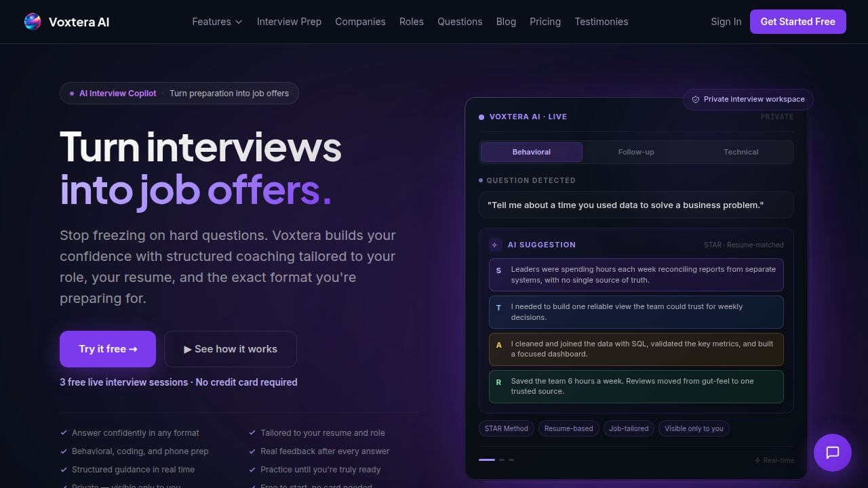Click the R step letter icon
Image resolution: width=868 pixels, height=488 pixels.
pyautogui.click(x=498, y=382)
